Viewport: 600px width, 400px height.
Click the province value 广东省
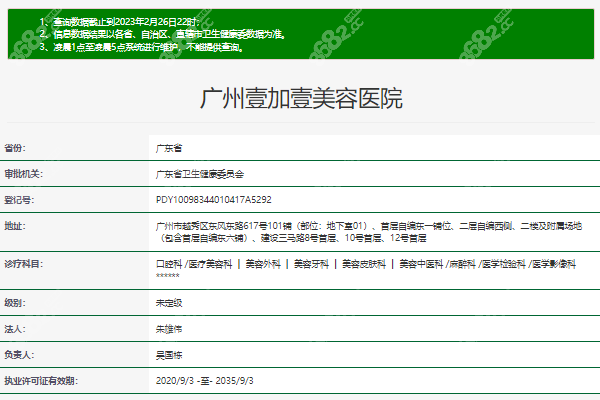169,148
